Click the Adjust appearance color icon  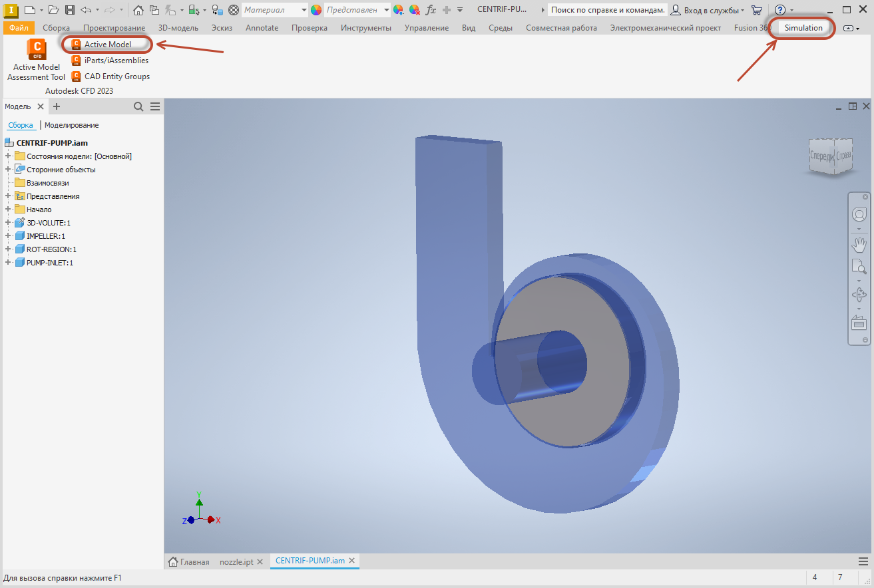398,10
